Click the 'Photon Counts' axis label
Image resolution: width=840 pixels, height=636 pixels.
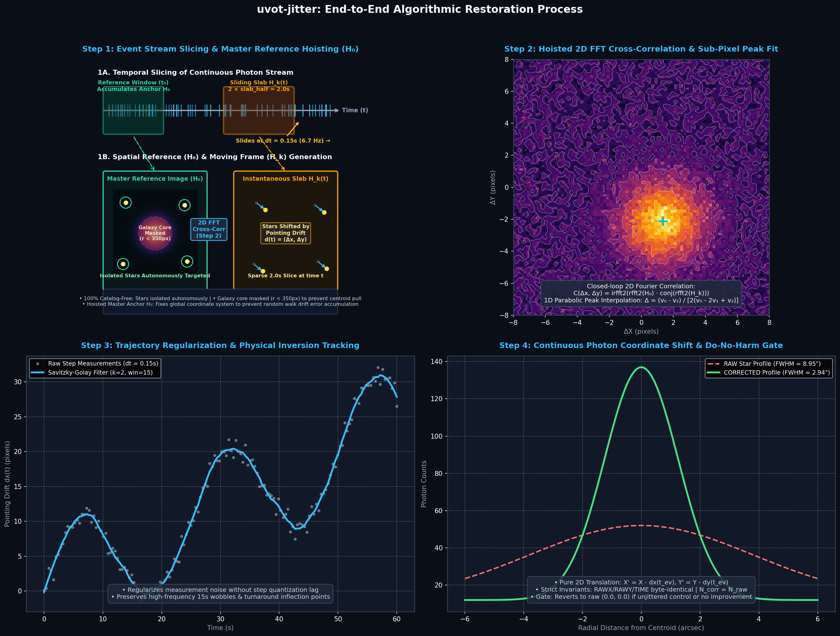(424, 484)
